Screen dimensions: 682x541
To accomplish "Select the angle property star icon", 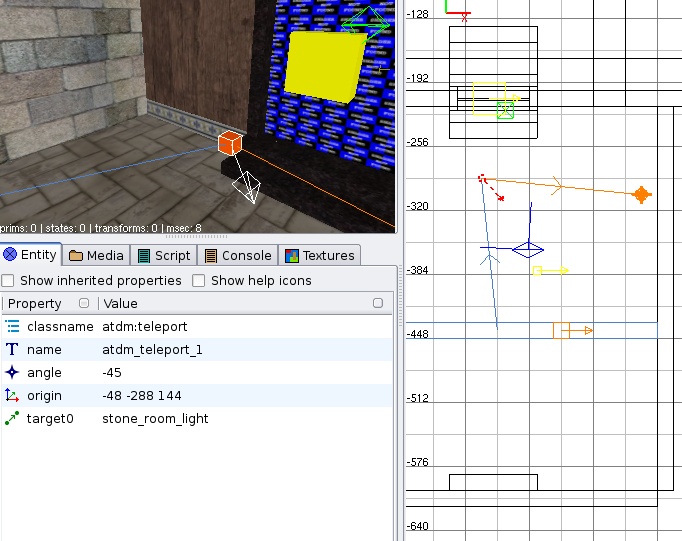I will click(x=12, y=372).
